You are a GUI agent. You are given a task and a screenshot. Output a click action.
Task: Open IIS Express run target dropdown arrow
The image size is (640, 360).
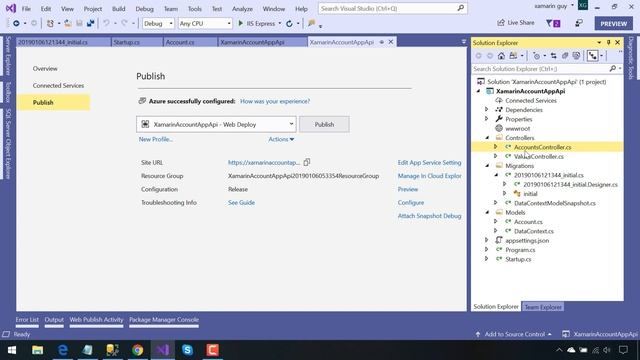(280, 24)
